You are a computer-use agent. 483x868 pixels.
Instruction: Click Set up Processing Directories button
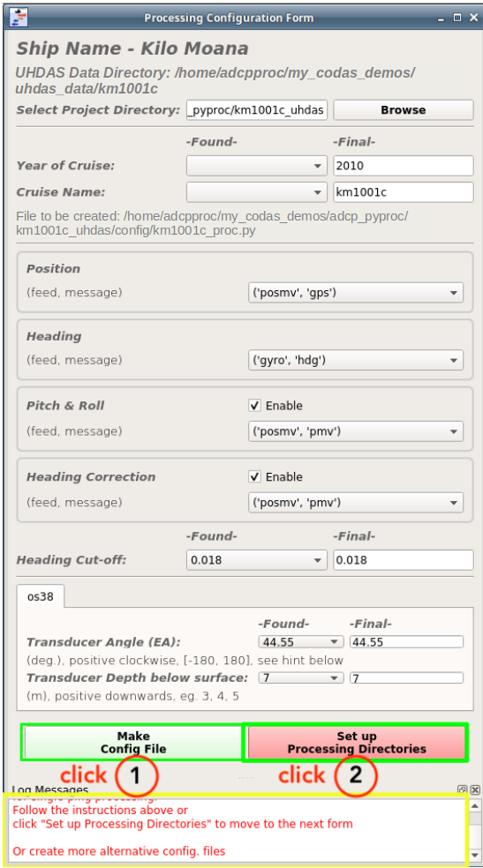pos(357,743)
